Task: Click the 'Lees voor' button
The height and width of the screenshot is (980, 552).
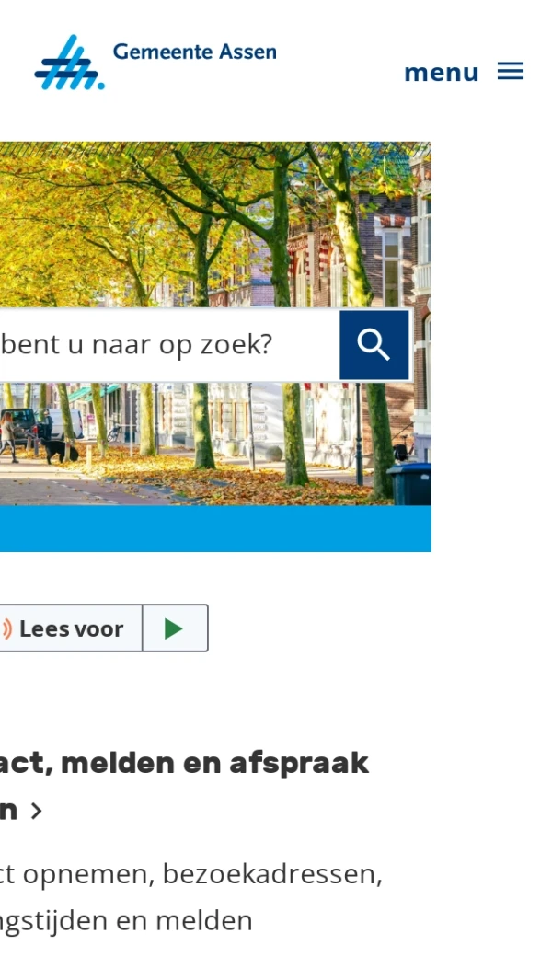Action: 71,628
